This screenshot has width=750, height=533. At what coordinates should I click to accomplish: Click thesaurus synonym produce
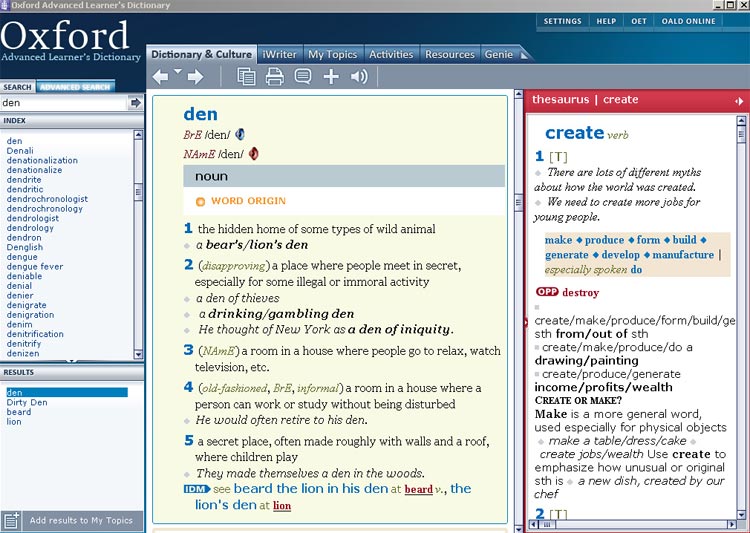pyautogui.click(x=605, y=240)
